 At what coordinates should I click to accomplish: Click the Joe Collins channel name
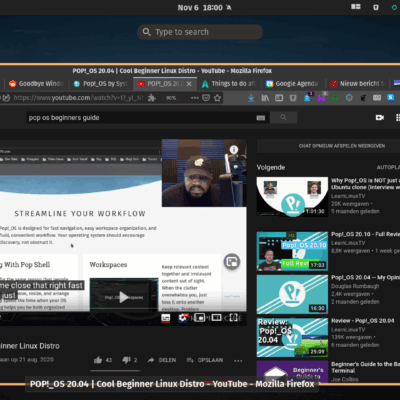(345, 379)
